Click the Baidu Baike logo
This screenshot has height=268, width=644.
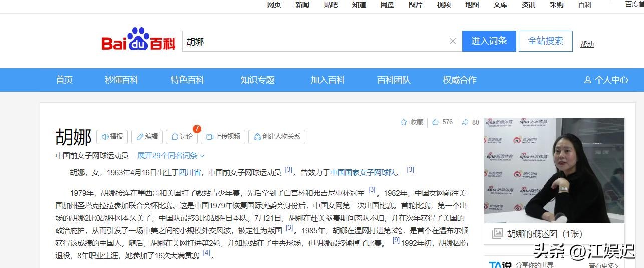coord(138,40)
